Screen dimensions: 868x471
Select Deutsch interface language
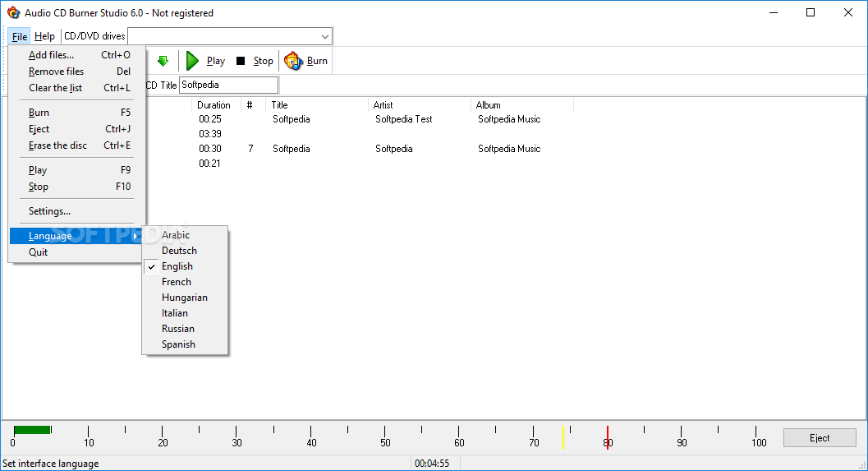click(185, 251)
